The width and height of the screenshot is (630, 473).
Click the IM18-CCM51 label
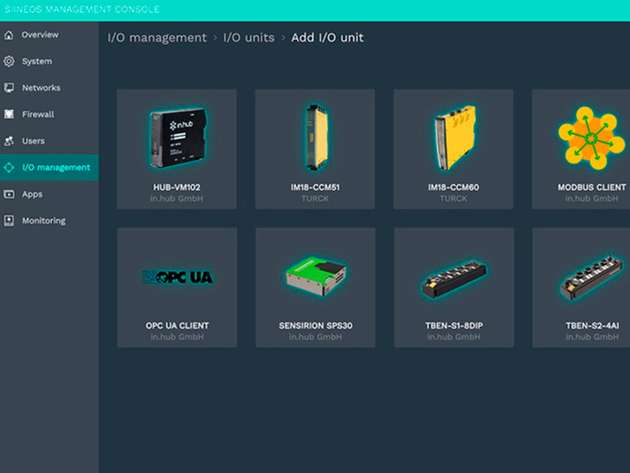pos(315,187)
